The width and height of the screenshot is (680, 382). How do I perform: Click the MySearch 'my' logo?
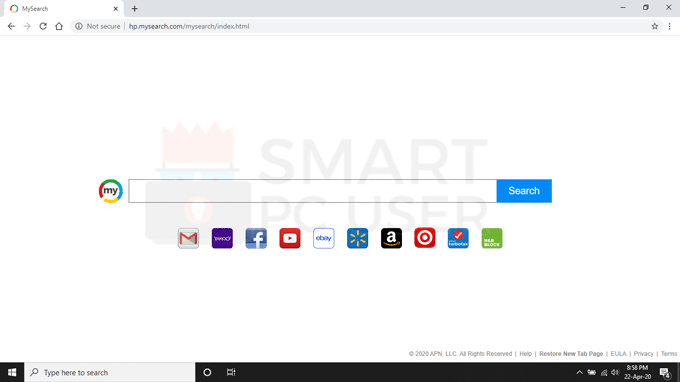point(111,191)
